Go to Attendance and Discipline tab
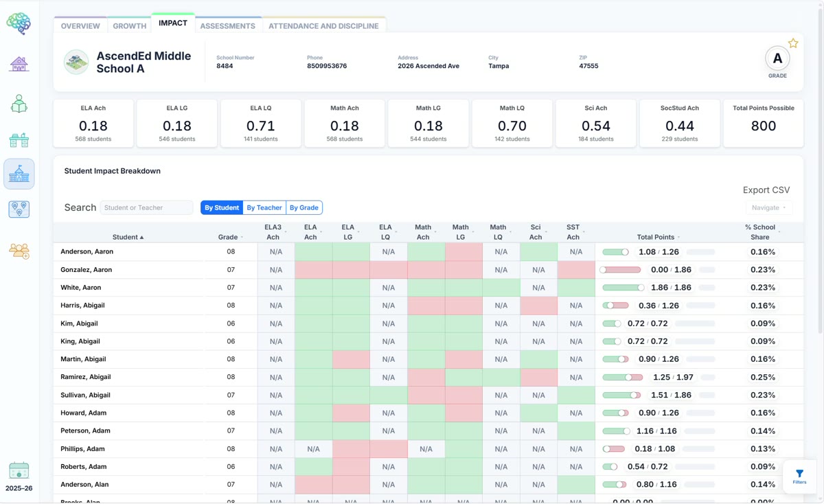This screenshot has height=504, width=824. (x=323, y=26)
